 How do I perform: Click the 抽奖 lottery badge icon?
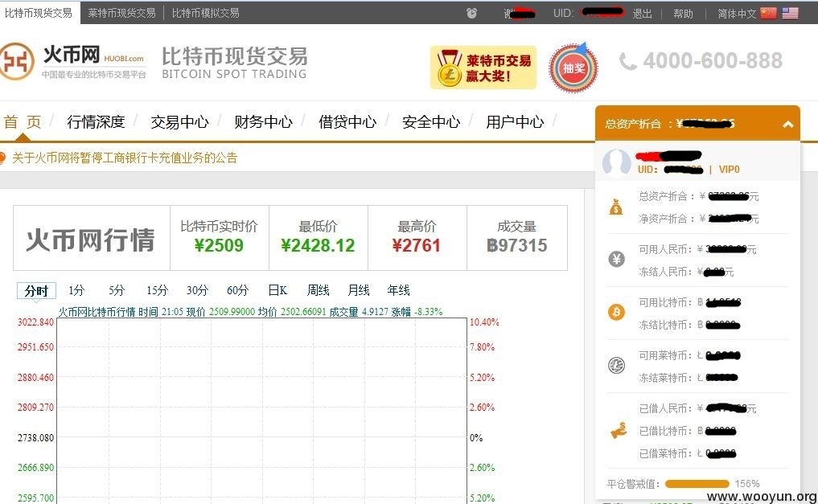pyautogui.click(x=573, y=68)
